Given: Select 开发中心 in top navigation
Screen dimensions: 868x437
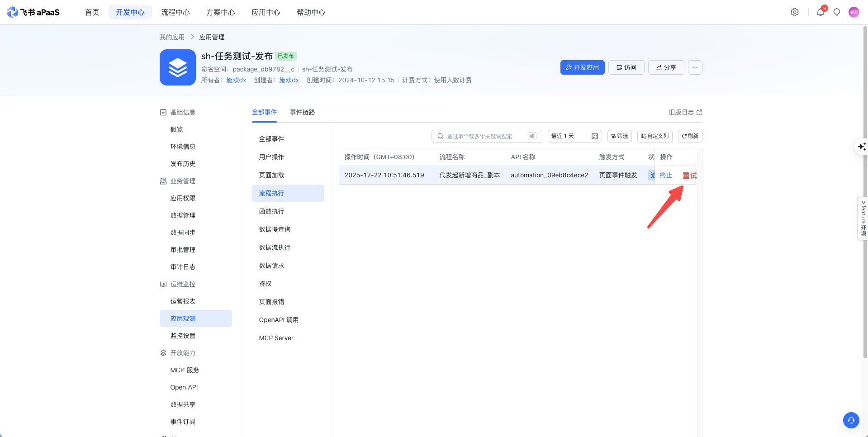Looking at the screenshot, I should point(130,12).
